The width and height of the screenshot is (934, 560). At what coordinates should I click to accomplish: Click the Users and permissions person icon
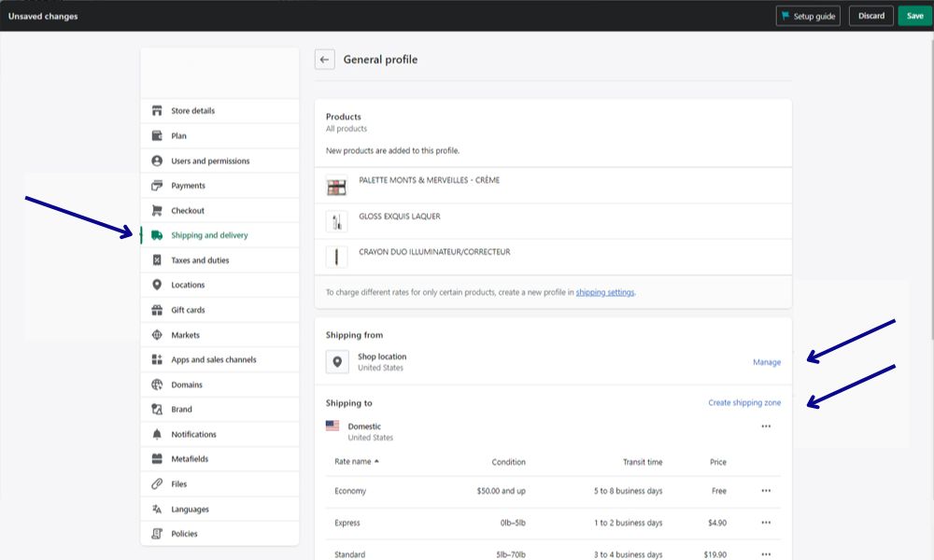click(x=157, y=161)
